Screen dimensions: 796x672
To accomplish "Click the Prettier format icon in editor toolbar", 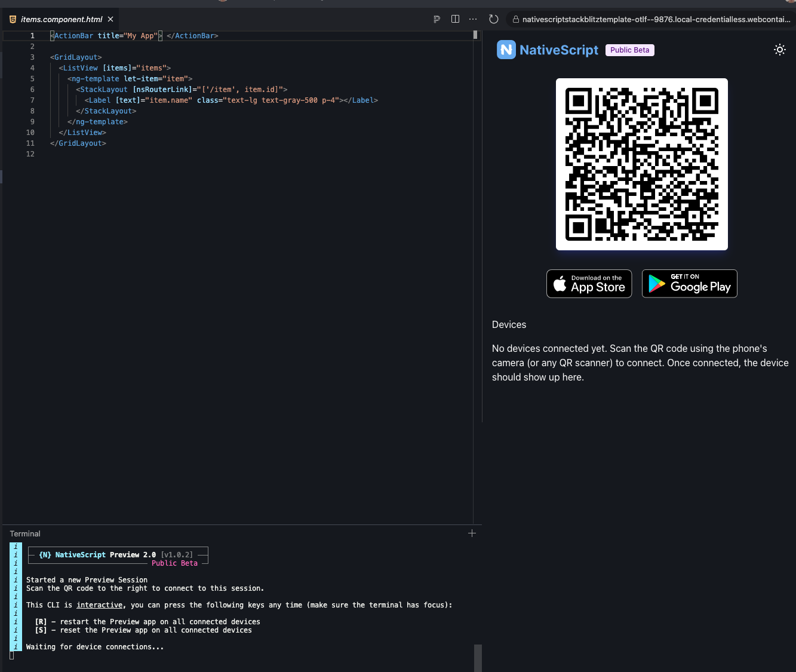I will [x=437, y=19].
